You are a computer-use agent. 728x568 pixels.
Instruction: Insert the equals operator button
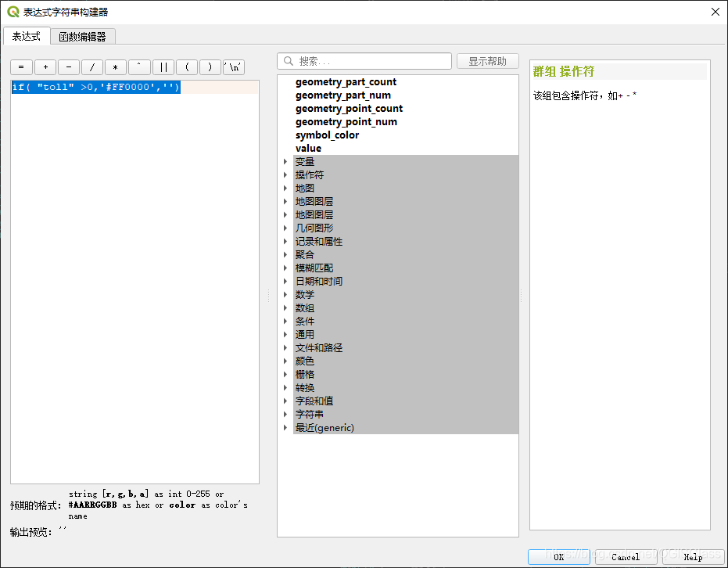click(x=21, y=67)
